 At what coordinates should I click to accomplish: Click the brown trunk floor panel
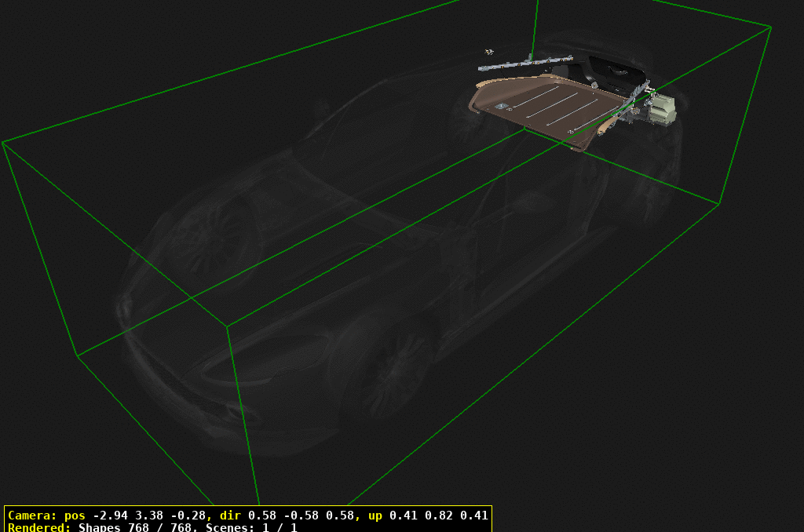coord(550,106)
